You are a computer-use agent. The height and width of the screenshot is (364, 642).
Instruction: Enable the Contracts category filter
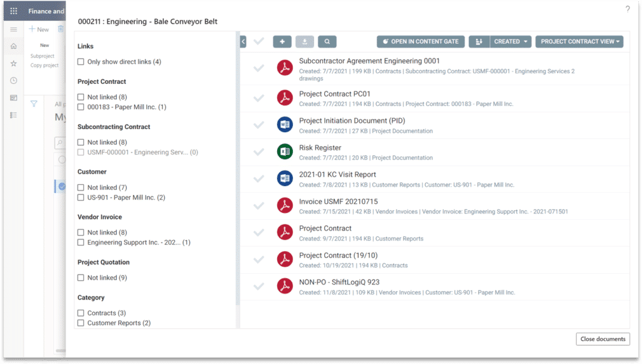tap(81, 313)
